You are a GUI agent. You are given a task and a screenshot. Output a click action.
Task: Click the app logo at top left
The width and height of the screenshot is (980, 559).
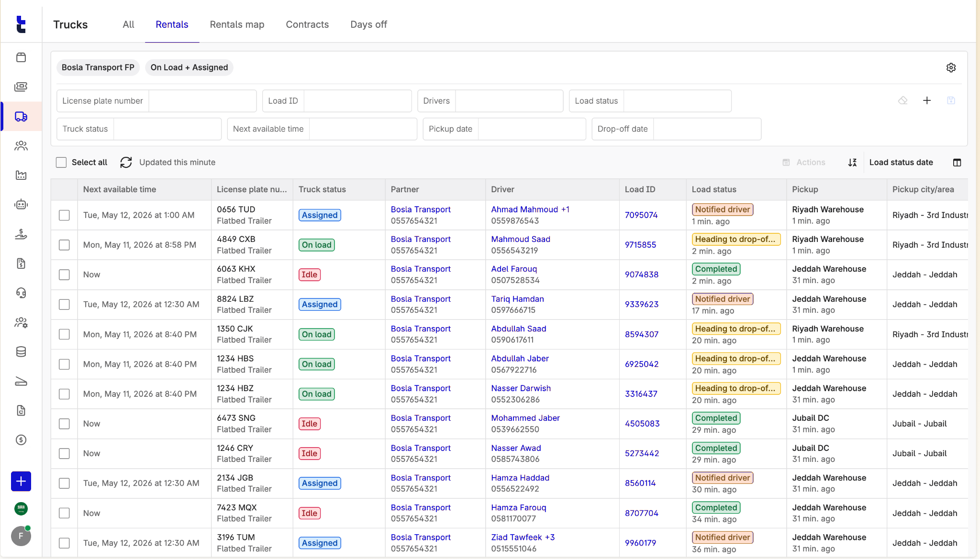click(x=21, y=24)
